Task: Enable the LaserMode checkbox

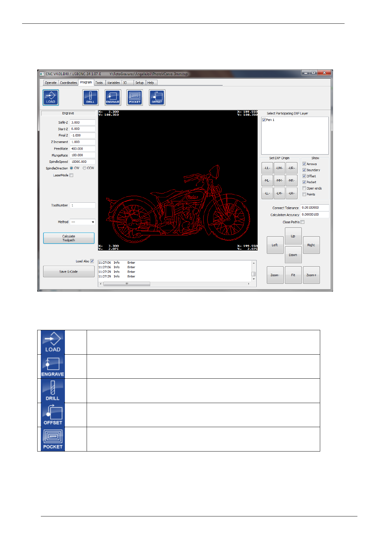Action: click(71, 175)
